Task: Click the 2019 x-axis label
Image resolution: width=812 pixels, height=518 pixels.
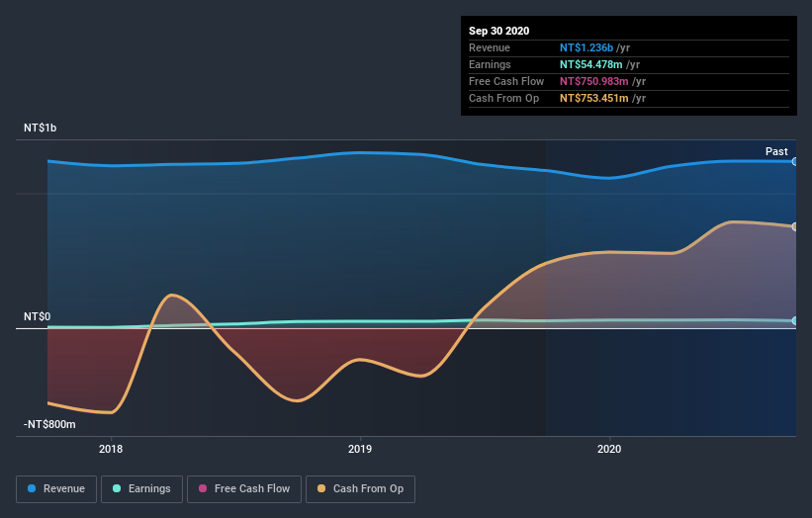Action: pyautogui.click(x=360, y=449)
